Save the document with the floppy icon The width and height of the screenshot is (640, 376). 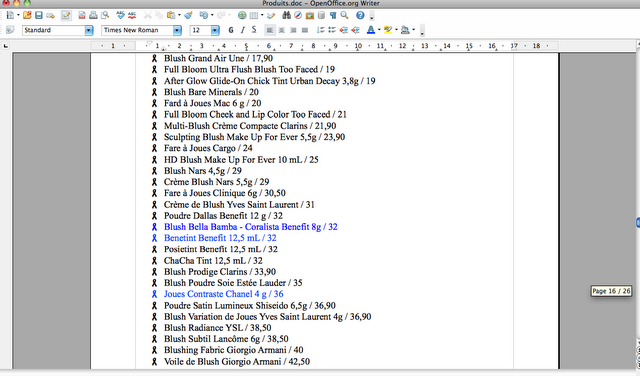point(39,16)
